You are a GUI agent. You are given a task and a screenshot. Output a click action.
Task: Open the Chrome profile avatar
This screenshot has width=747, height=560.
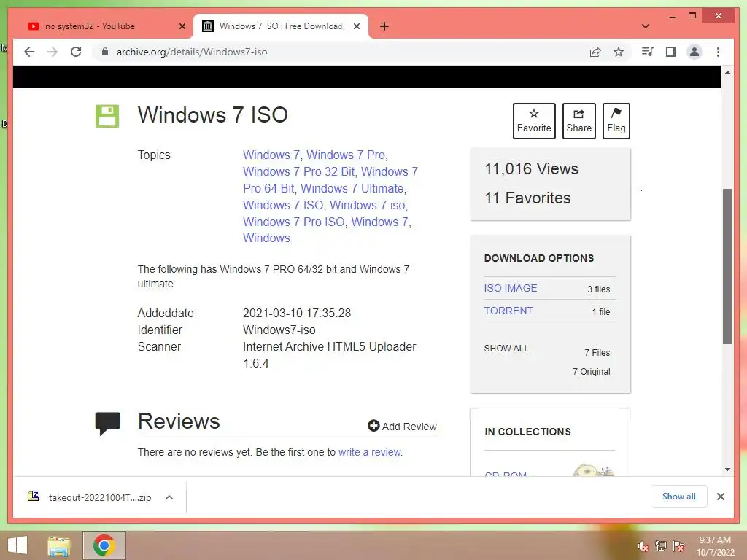coord(694,52)
